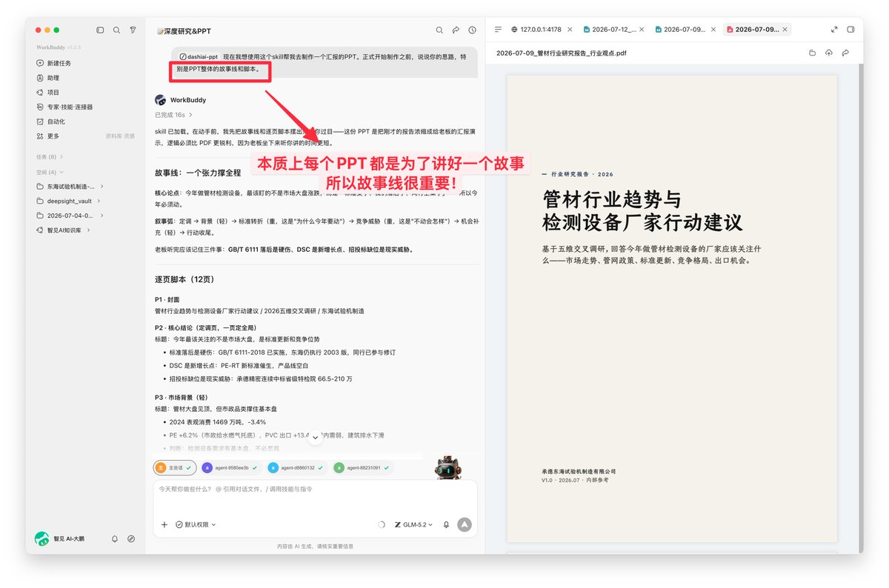Toggle the left sidebar panel icon

(101, 30)
